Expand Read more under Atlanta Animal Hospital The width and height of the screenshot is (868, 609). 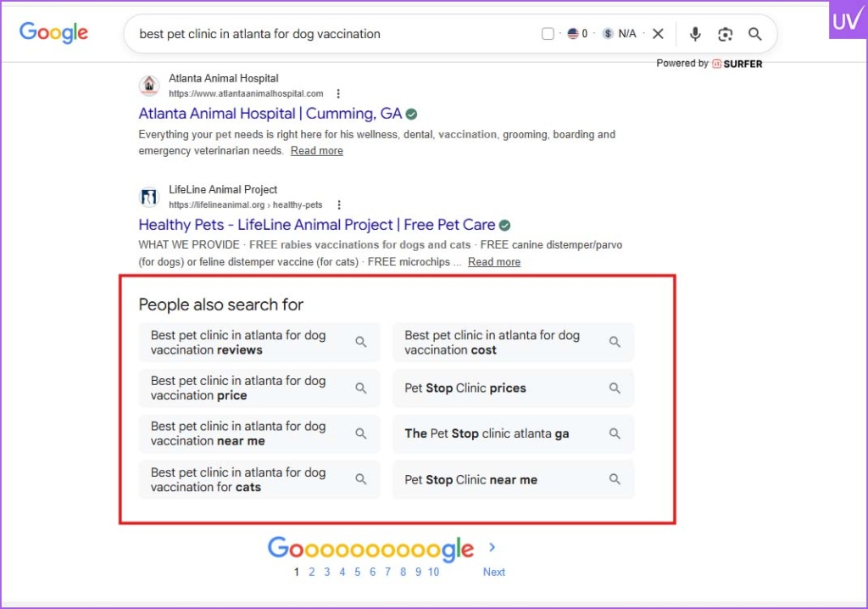(316, 151)
